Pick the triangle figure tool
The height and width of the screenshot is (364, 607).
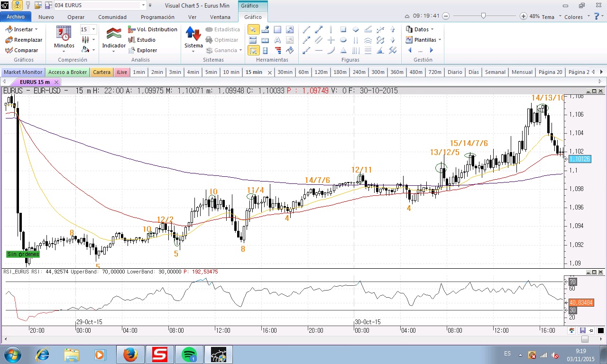[343, 50]
